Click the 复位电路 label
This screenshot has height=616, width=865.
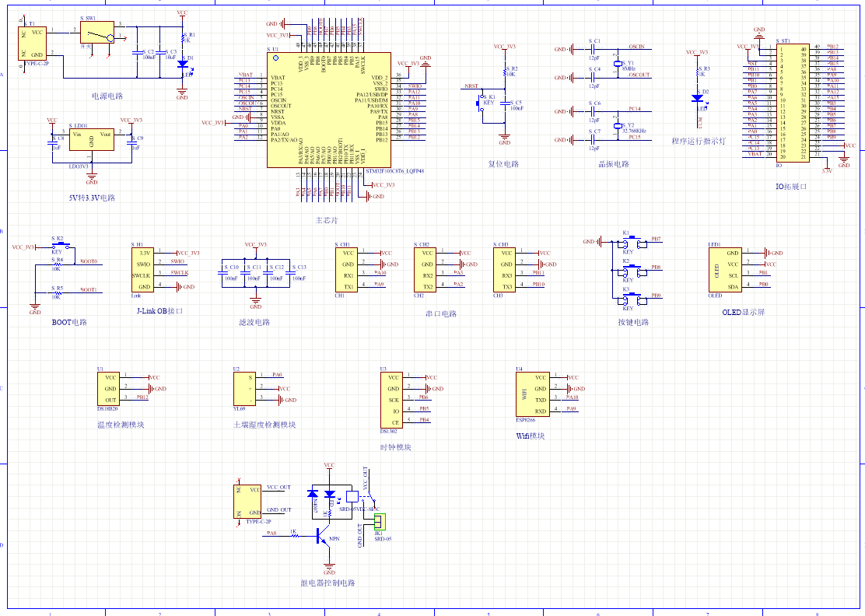coord(503,164)
